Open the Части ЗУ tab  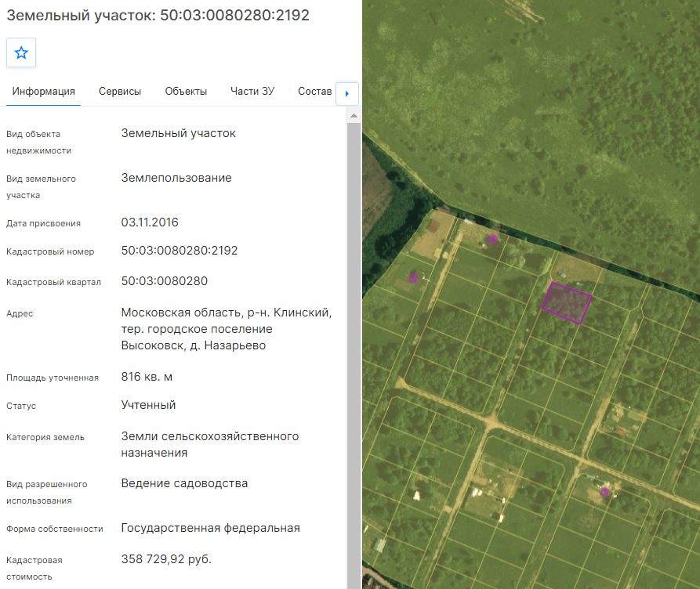252,91
